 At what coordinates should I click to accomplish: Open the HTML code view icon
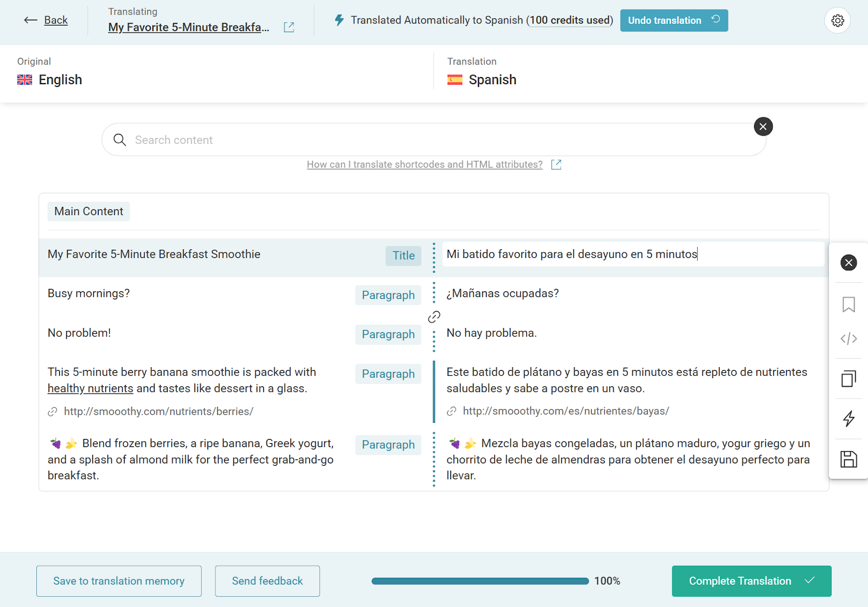848,339
